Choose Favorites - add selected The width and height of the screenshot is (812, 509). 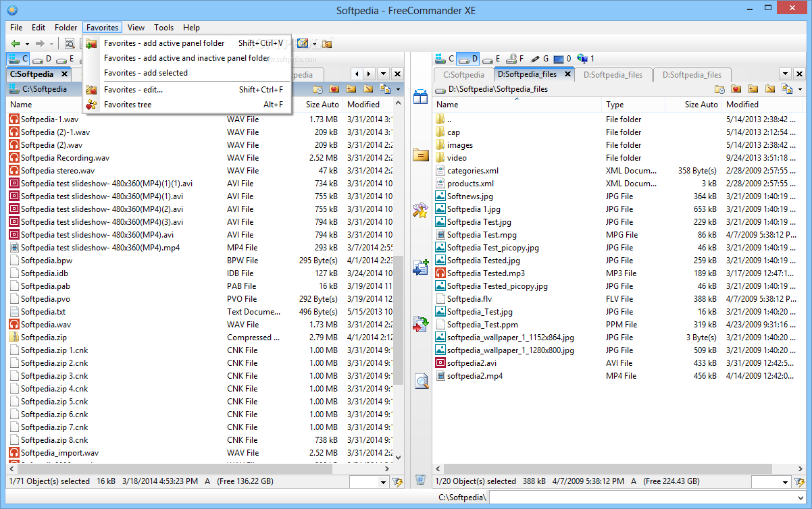(x=186, y=73)
